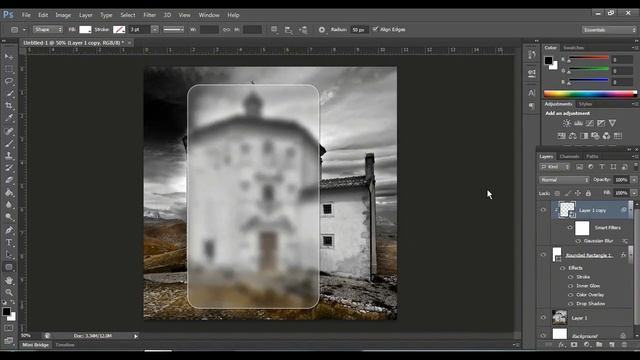Toggle Inner Glow effect visibility
640x360 pixels.
[571, 286]
